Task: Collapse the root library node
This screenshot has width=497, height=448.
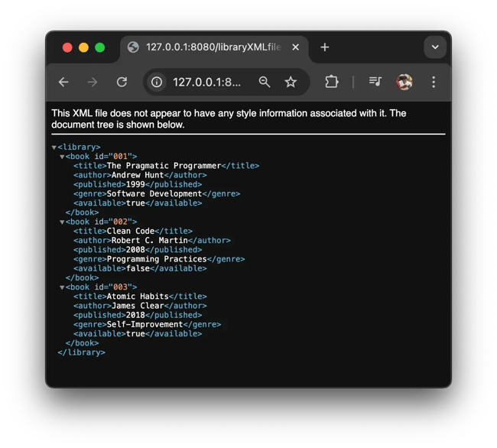Action: pyautogui.click(x=54, y=147)
